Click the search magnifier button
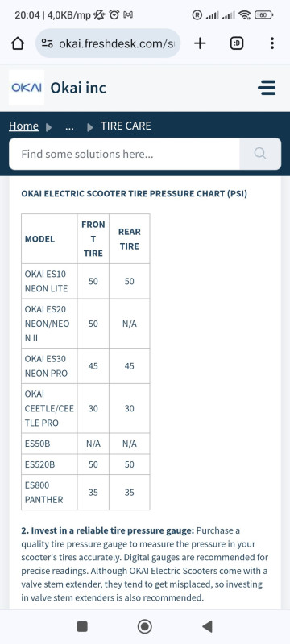This screenshot has height=644, width=290. (260, 154)
